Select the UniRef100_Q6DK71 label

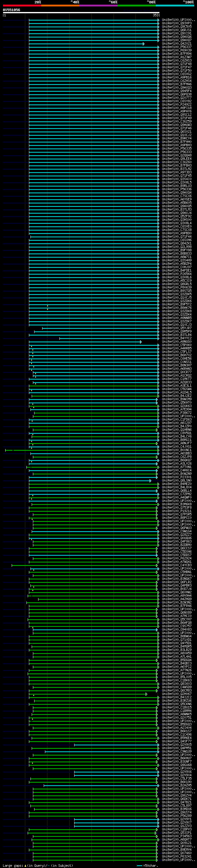pyautogui.click(x=177, y=799)
